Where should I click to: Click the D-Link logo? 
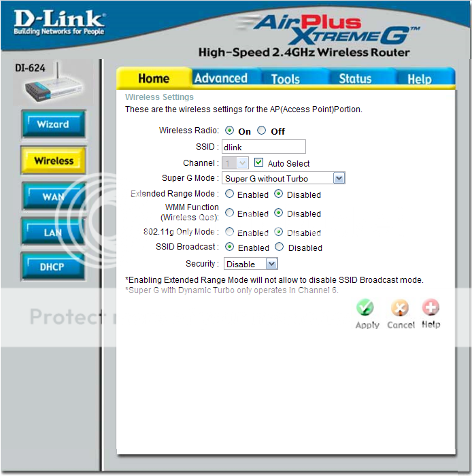(x=59, y=23)
